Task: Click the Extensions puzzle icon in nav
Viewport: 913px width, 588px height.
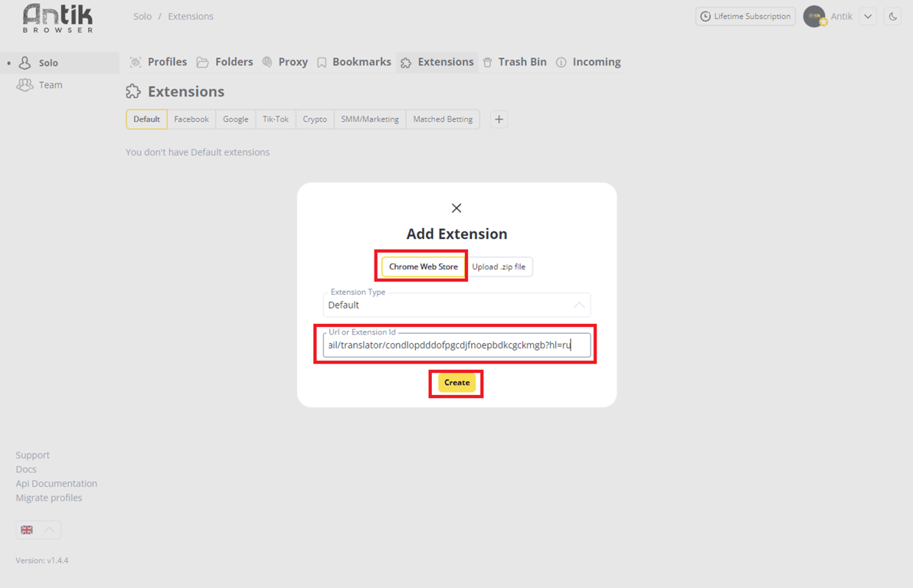Action: click(406, 62)
